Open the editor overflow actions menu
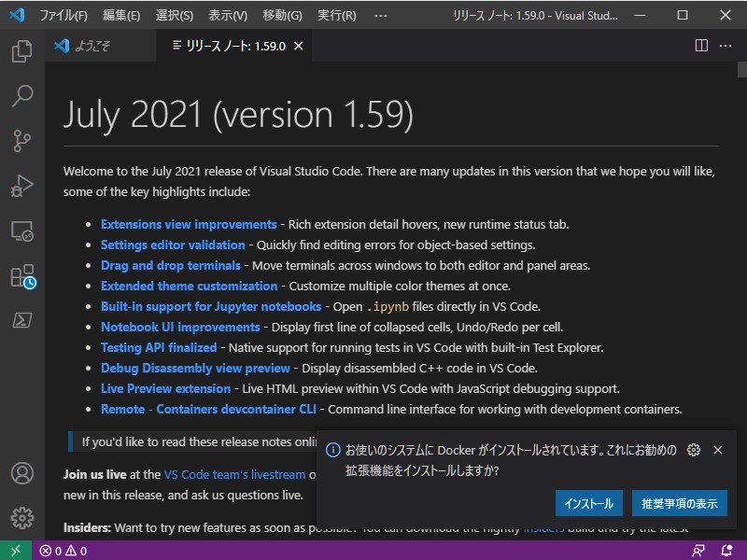This screenshot has width=747, height=560. [x=726, y=44]
